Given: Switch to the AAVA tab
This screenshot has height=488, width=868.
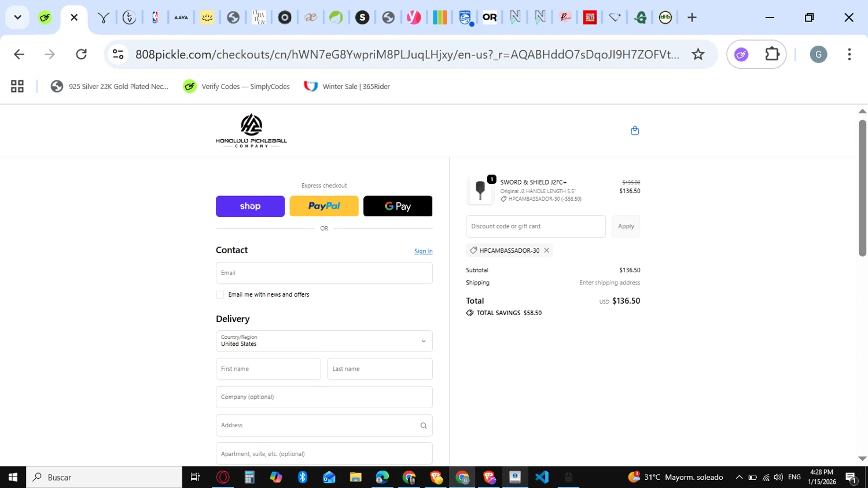Looking at the screenshot, I should 181,17.
